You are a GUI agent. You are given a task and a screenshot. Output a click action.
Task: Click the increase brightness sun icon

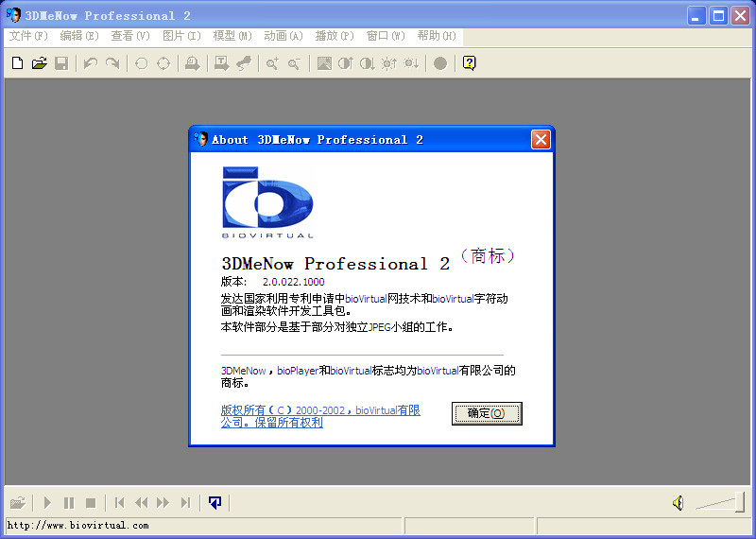coord(389,63)
